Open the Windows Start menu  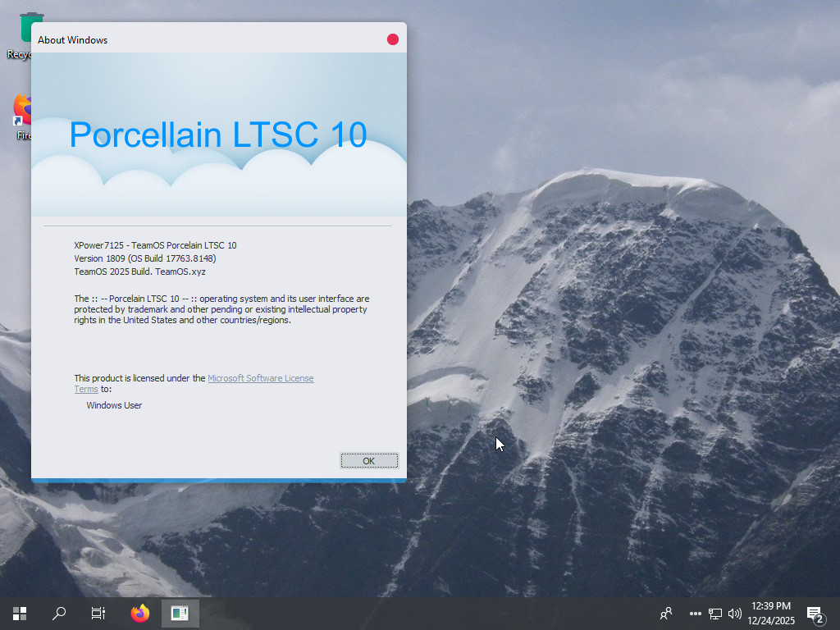[20, 613]
